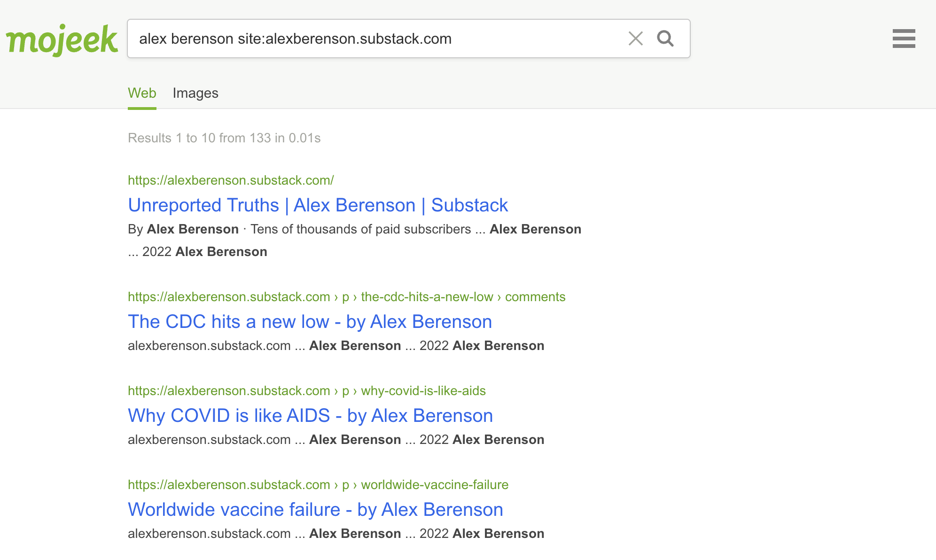This screenshot has height=560, width=936.
Task: Focus the search input field
Action: coord(376,39)
